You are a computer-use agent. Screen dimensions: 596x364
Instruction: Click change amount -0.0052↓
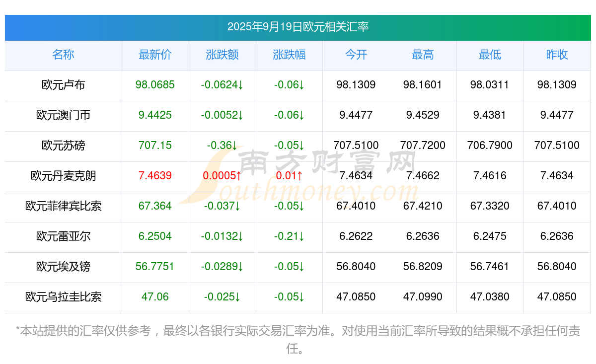[222, 115]
